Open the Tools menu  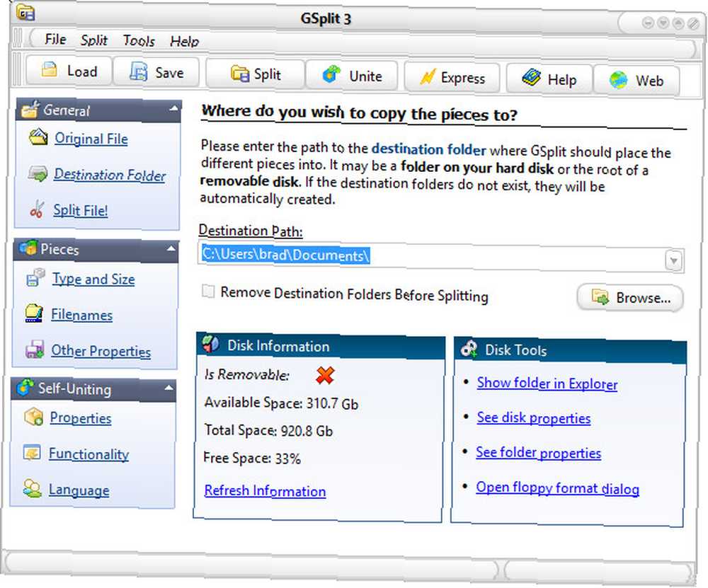click(x=139, y=40)
